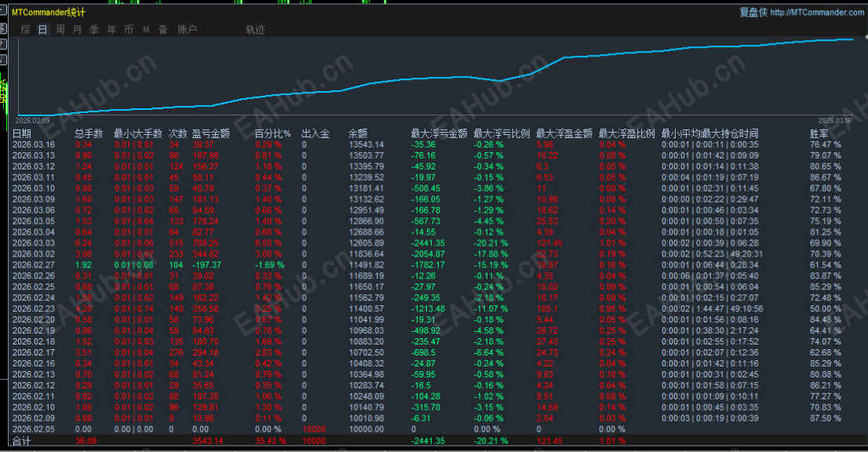Click the 最大浮亏比例 column header
868x452 pixels.
501,133
